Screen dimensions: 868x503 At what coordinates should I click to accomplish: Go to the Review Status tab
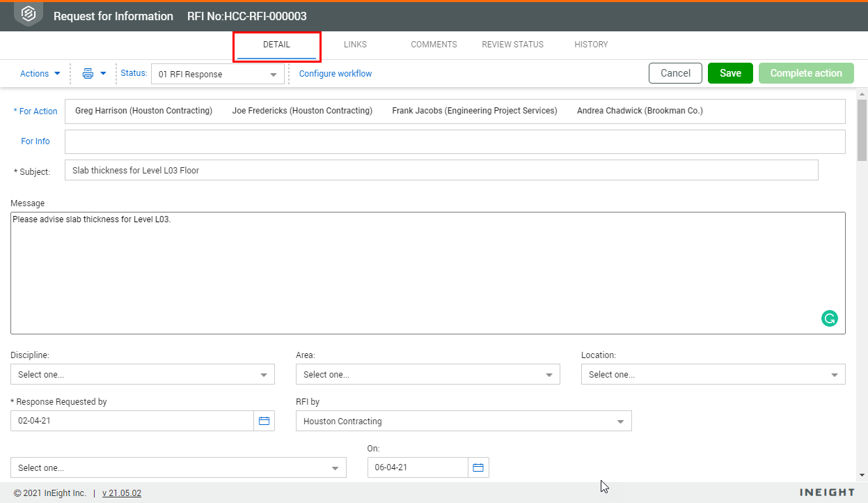512,45
